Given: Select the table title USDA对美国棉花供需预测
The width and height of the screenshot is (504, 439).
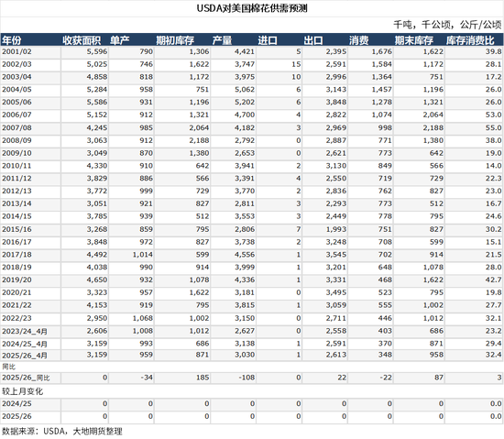Looking at the screenshot, I should 252,8.
